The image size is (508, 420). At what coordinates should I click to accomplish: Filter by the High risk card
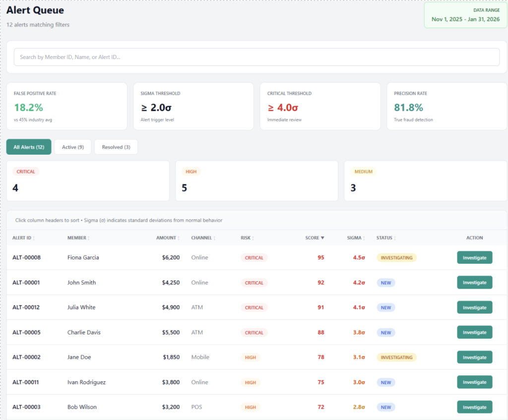point(256,180)
